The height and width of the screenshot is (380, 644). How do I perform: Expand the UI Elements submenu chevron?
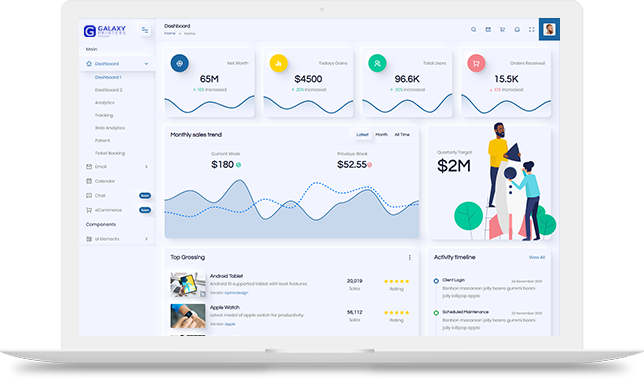[146, 239]
